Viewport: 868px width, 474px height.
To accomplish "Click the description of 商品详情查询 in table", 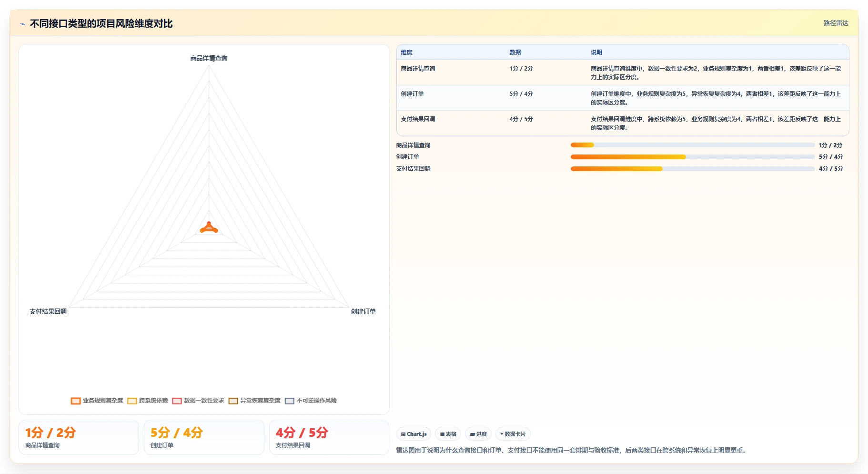I will 716,73.
